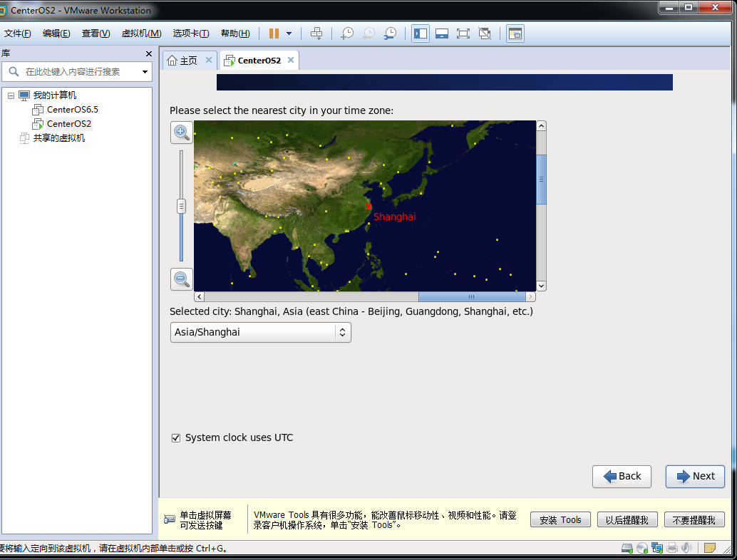Close the CenterOS2 tab with its X

pos(291,60)
